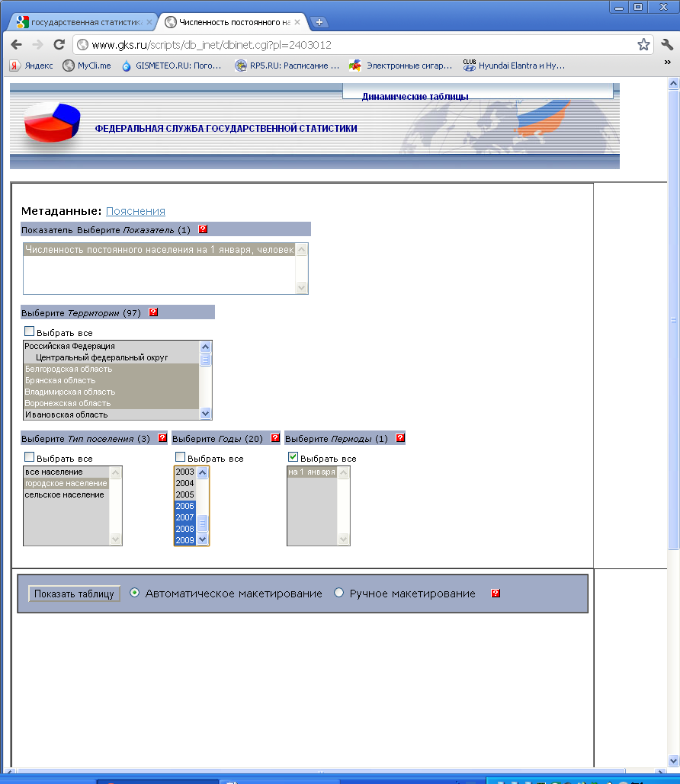The image size is (680, 784).
Task: Select сельское население option
Action: point(66,495)
